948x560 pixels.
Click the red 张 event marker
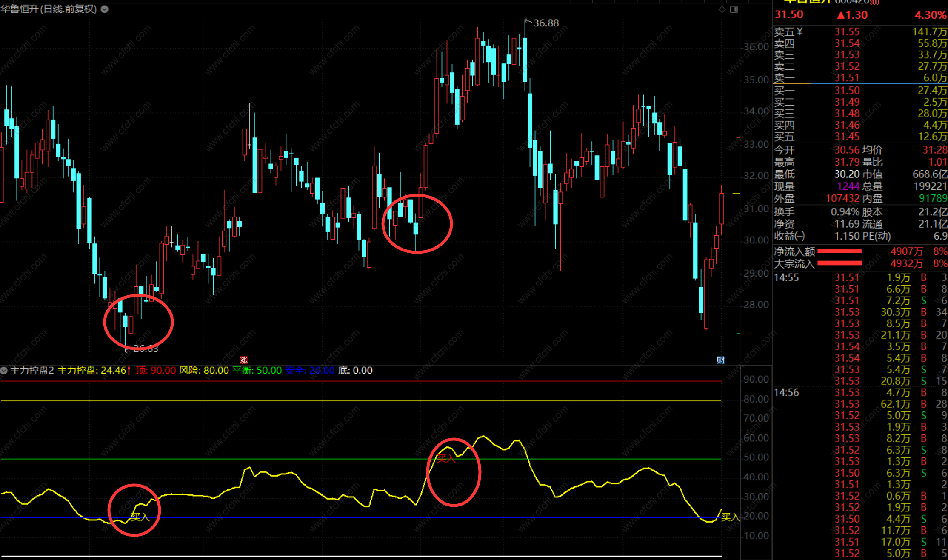tap(244, 360)
